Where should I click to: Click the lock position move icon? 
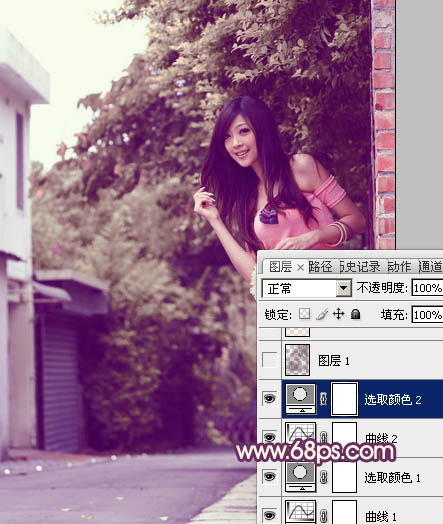click(338, 314)
